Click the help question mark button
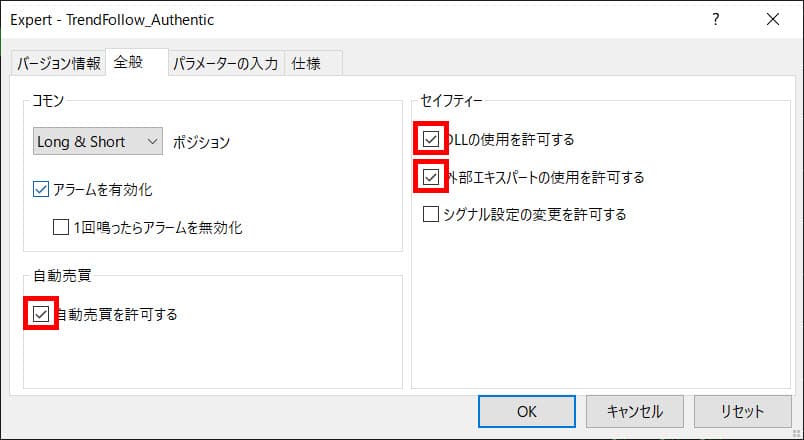The height and width of the screenshot is (440, 804). (x=715, y=19)
